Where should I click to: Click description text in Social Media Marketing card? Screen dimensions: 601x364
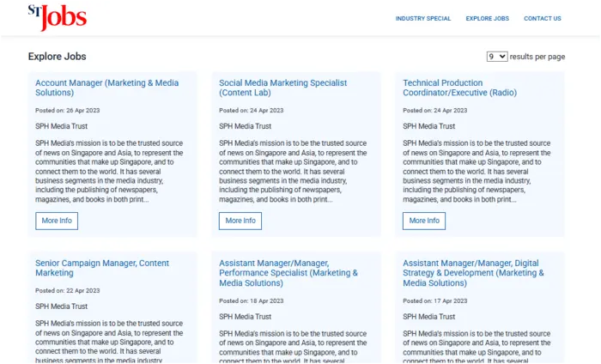point(293,172)
